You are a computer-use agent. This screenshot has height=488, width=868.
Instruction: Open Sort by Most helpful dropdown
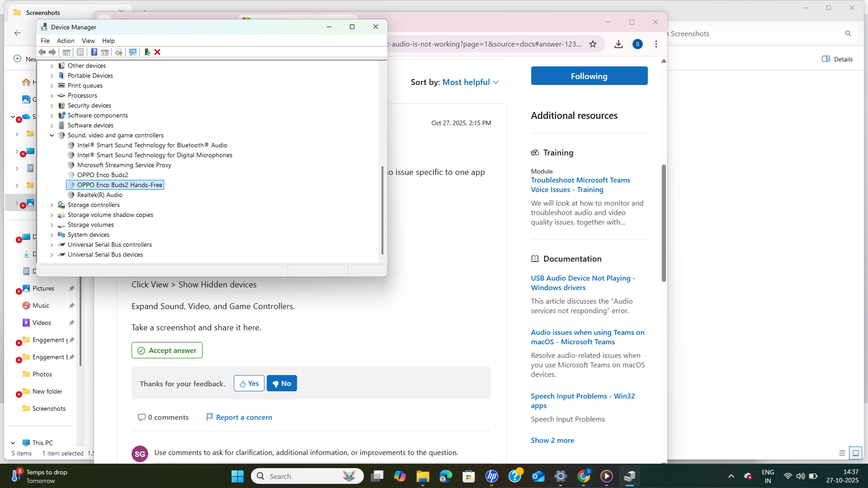[x=470, y=82]
